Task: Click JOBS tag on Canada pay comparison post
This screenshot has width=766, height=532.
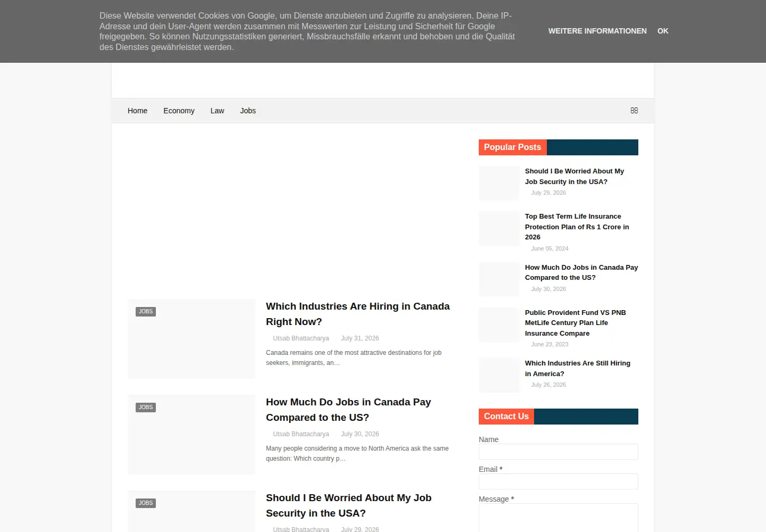Action: (x=146, y=408)
